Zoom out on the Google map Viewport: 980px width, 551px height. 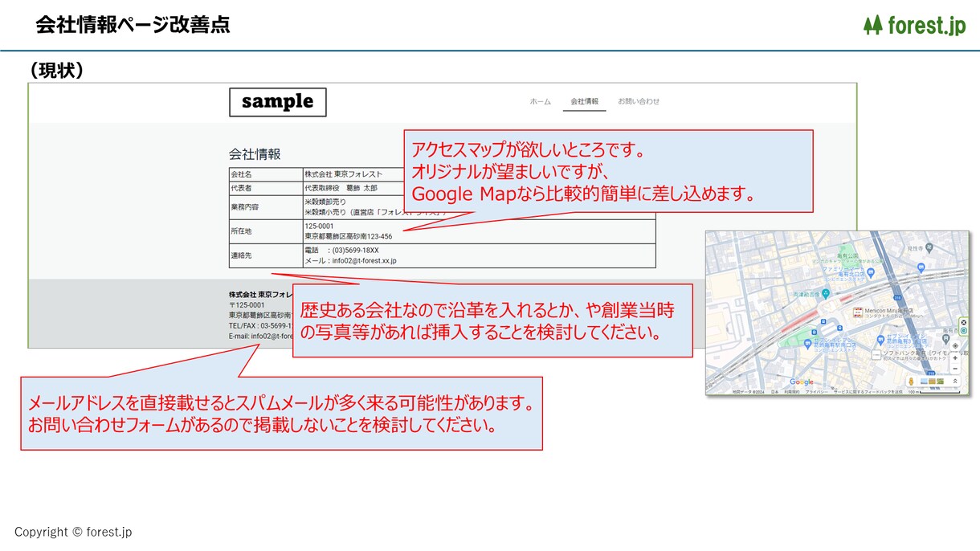point(955,369)
